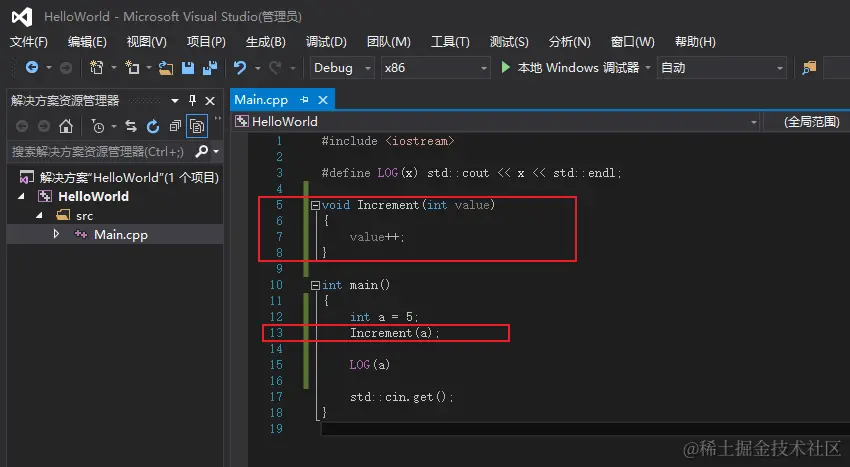Viewport: 850px width, 467px height.
Task: Open the 分析(N) menu
Action: pos(569,42)
